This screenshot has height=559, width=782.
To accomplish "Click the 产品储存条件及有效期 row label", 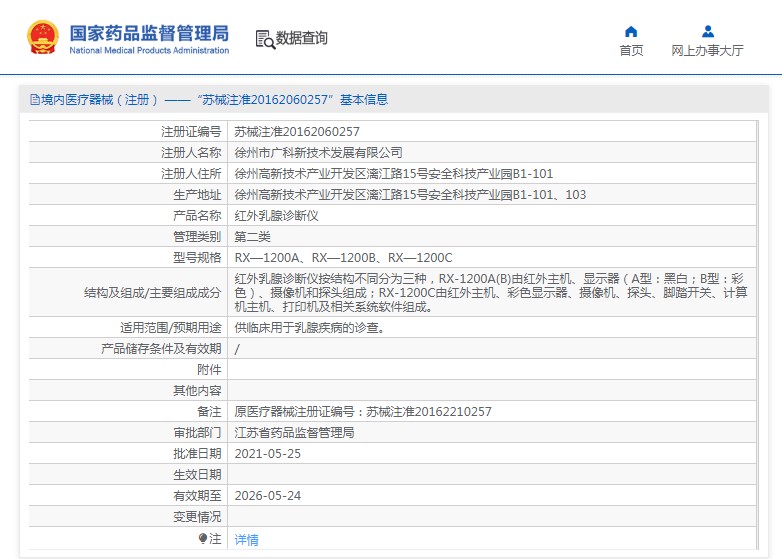I will [x=161, y=349].
